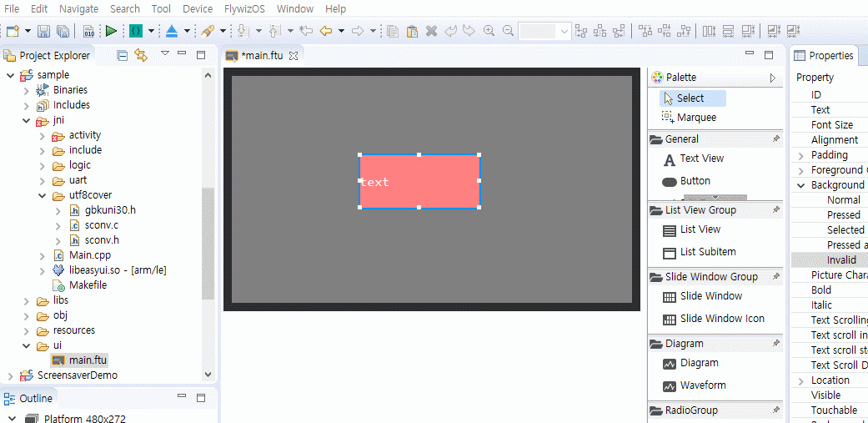Click the New wizard toolbar icon
The height and width of the screenshot is (423, 868).
[13, 31]
